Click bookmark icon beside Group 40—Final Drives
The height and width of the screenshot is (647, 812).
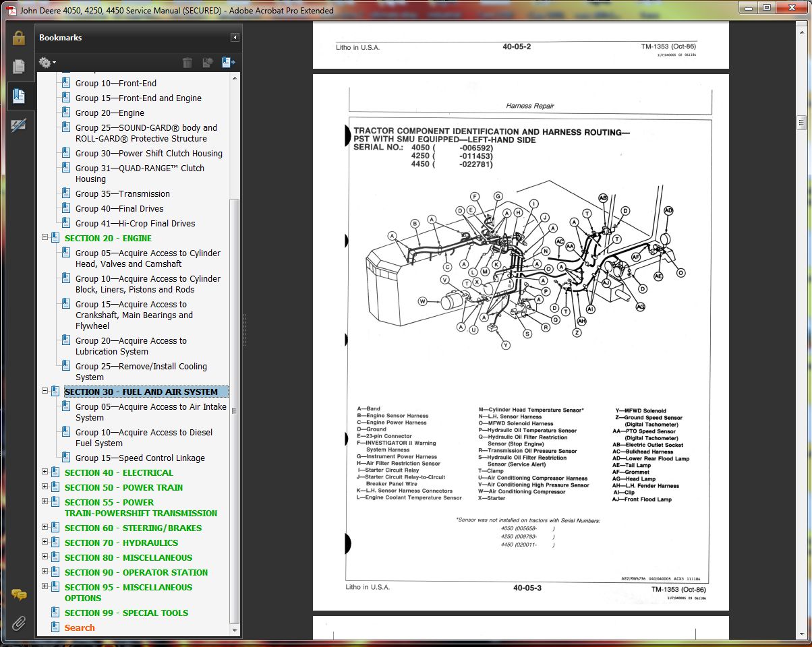click(66, 208)
